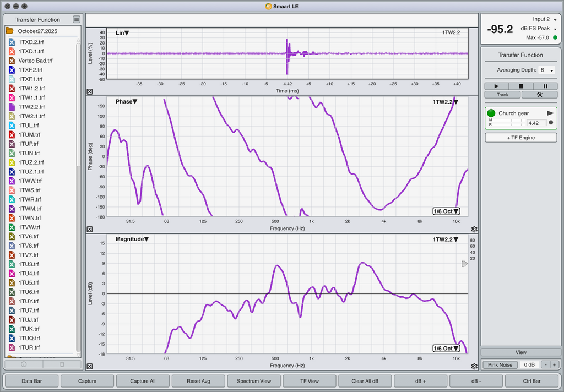
Task: Open the data library panel menu icon
Action: pyautogui.click(x=77, y=20)
